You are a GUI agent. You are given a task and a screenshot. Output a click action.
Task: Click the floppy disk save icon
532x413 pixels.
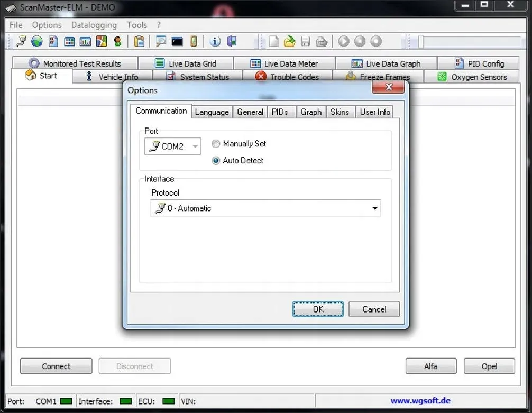coord(305,41)
